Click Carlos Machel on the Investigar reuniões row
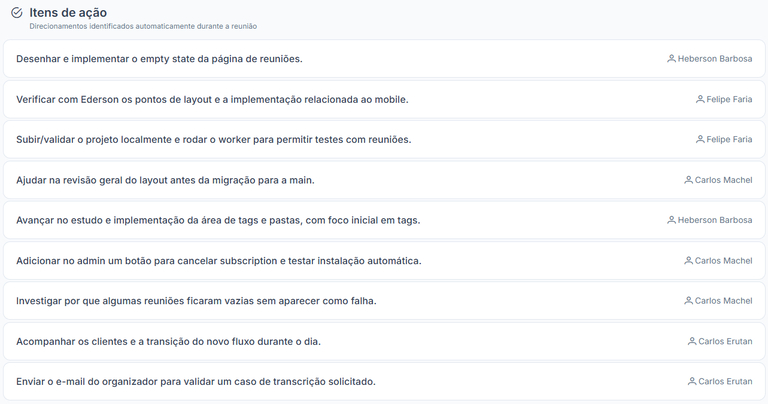 723,301
